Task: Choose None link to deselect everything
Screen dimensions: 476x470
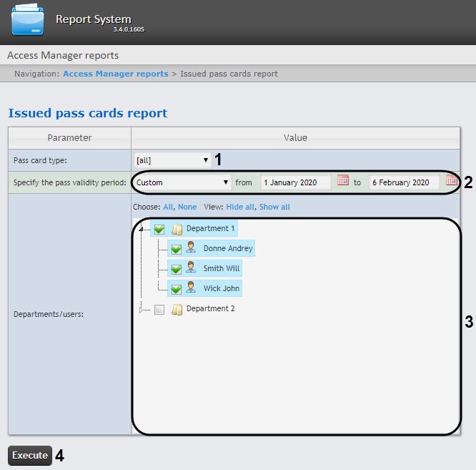Action: [187, 207]
